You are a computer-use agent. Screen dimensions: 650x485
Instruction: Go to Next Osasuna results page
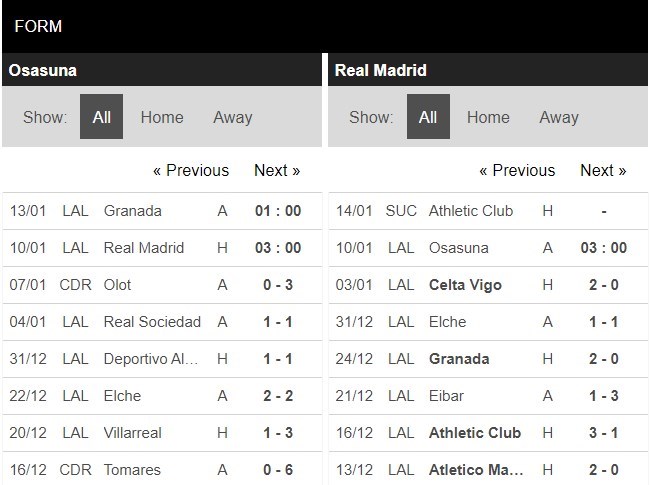click(277, 170)
